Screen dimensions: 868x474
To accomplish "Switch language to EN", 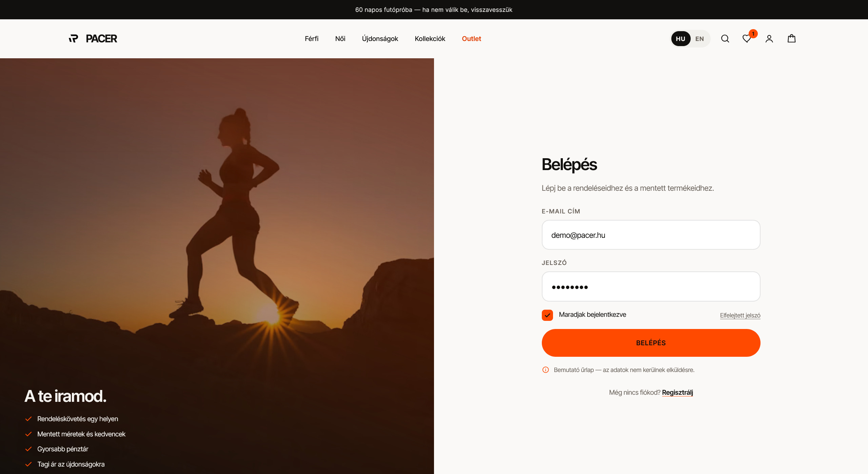I will pyautogui.click(x=699, y=39).
